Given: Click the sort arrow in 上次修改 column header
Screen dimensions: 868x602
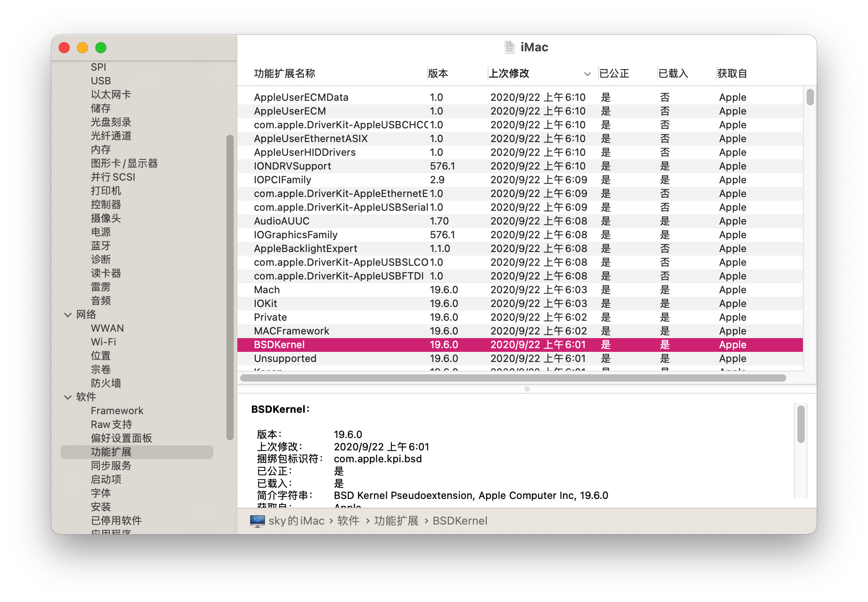Looking at the screenshot, I should click(x=587, y=74).
